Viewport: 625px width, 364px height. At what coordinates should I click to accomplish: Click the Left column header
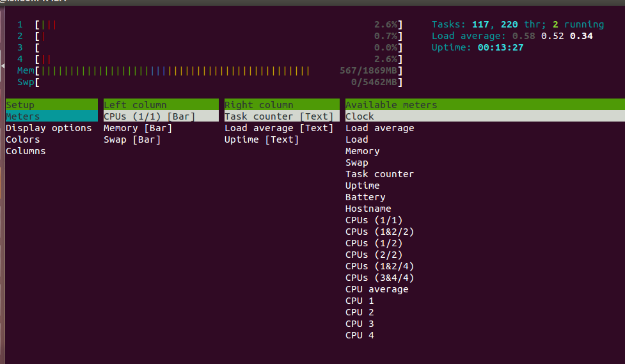pyautogui.click(x=161, y=104)
